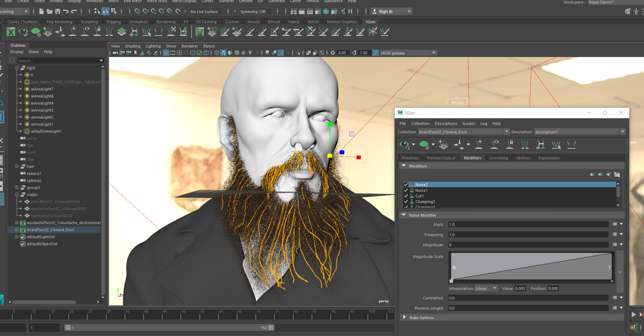This screenshot has height=336, width=644.
Task: Click the Magnitude Scale ramp graph
Action: coord(531,266)
